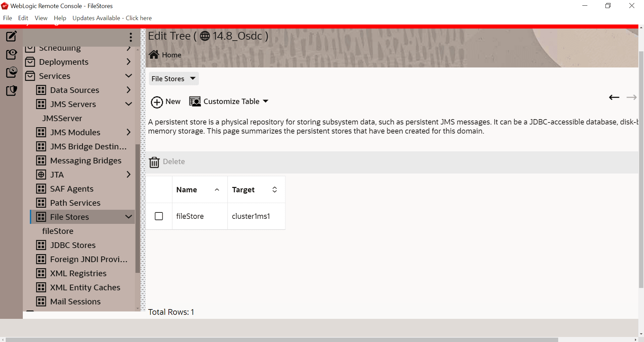The width and height of the screenshot is (644, 342).
Task: Select JMS Bridge Destinations tree item
Action: click(88, 146)
